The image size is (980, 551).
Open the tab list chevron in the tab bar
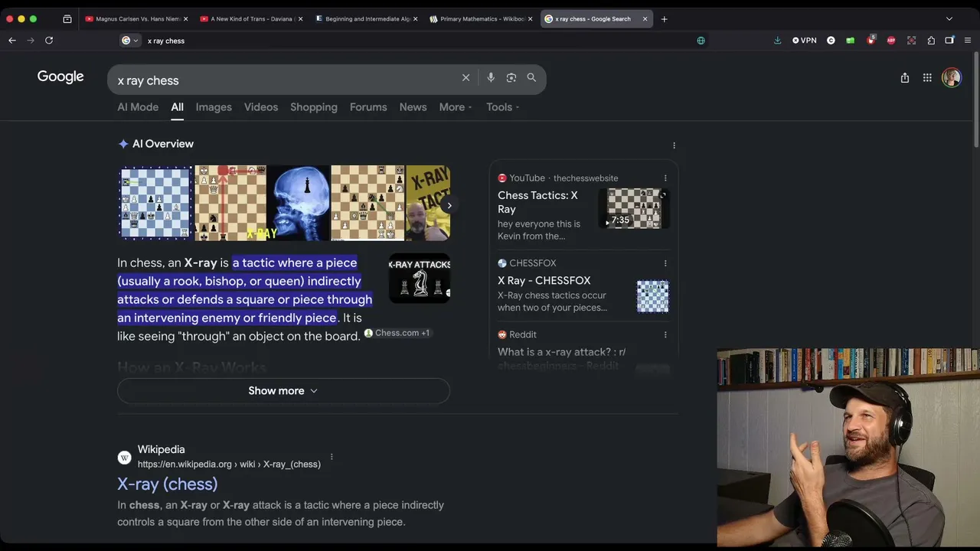point(949,19)
